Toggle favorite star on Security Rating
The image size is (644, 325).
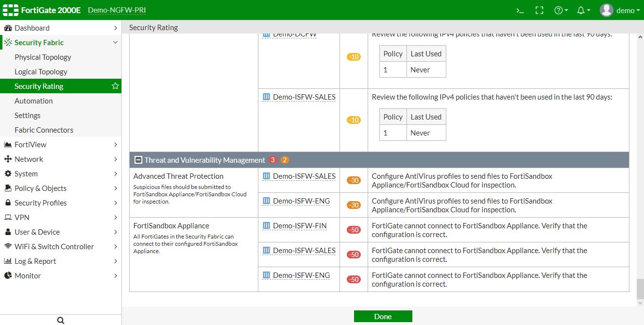pos(115,86)
